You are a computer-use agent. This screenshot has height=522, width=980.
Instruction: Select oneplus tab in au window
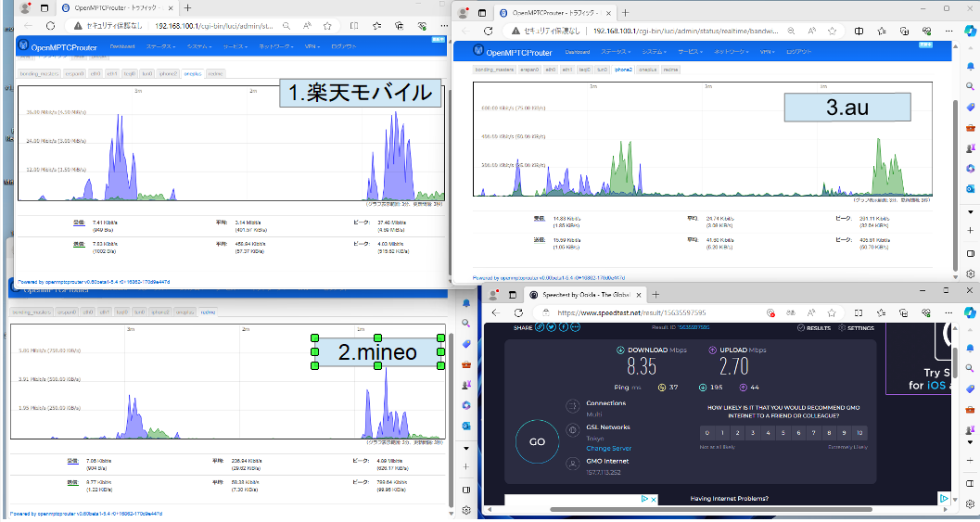click(647, 70)
